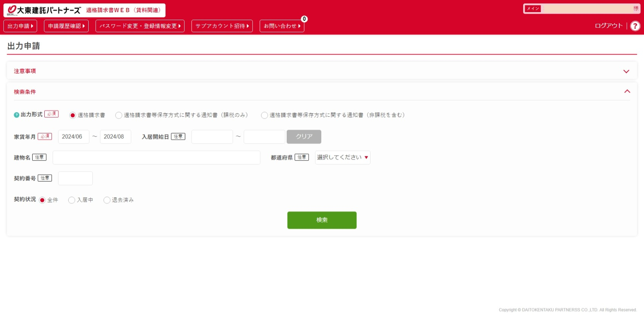Collapse the 検索条件 section chevron
Image resolution: width=644 pixels, height=320 pixels.
point(627,91)
